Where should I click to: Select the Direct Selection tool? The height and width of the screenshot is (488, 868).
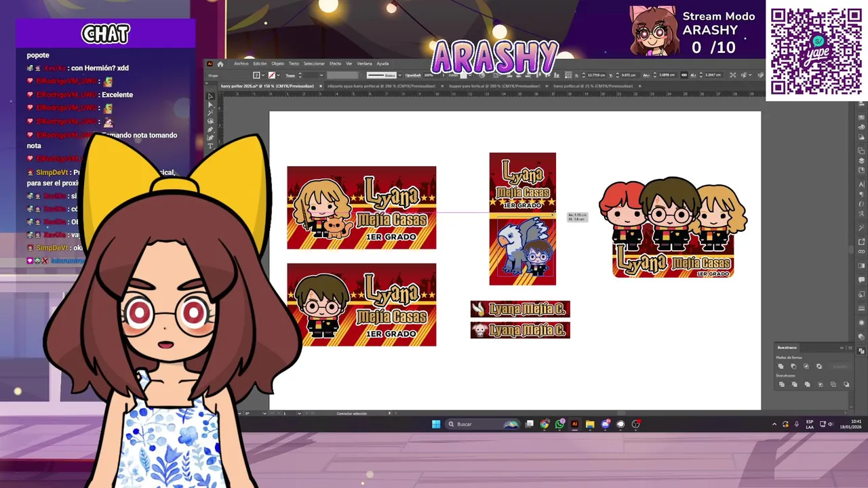pyautogui.click(x=210, y=105)
